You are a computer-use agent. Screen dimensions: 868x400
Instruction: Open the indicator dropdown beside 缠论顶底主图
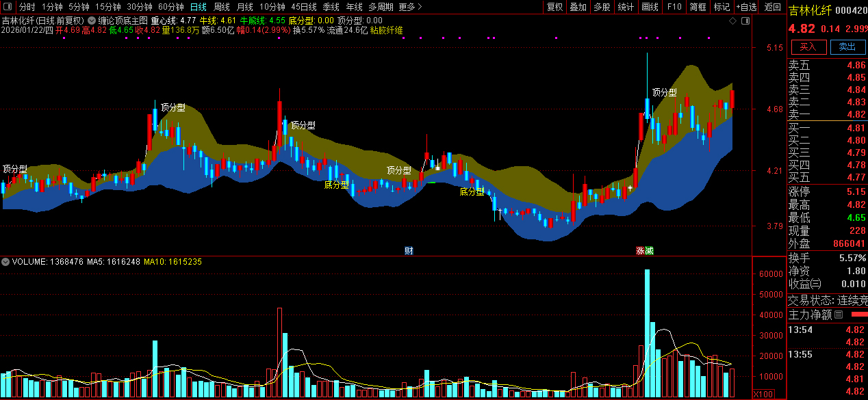coord(92,21)
